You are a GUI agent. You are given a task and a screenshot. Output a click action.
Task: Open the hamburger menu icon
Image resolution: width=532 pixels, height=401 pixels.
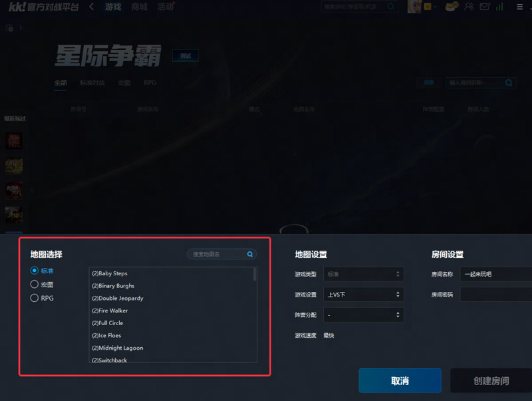[519, 7]
